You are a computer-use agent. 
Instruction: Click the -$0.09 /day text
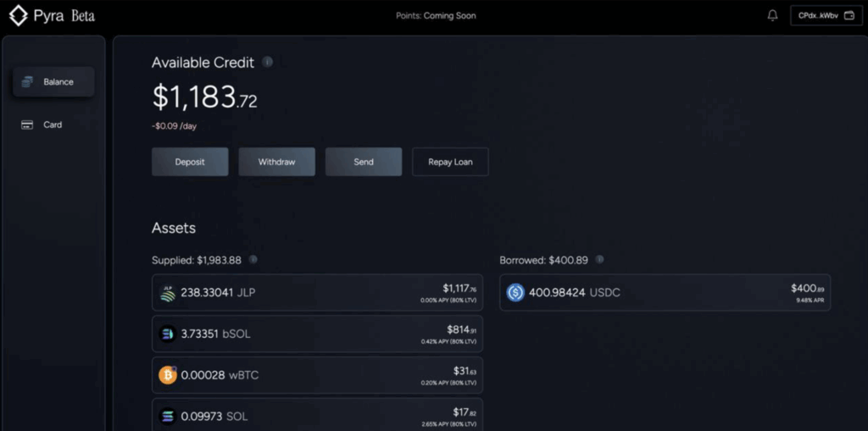point(175,126)
